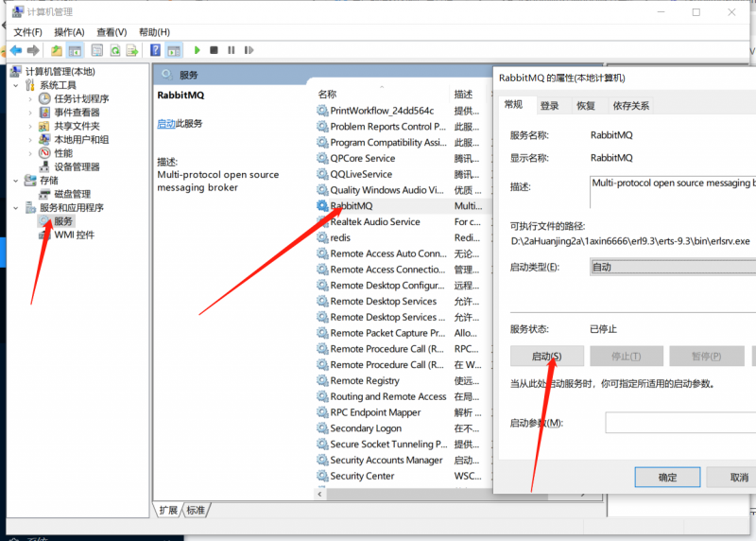Open the 启动类型 dropdown showing 自动

click(673, 267)
